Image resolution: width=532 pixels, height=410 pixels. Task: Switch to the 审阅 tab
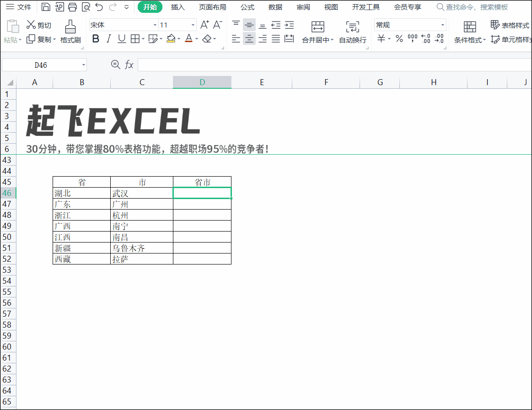click(x=303, y=7)
